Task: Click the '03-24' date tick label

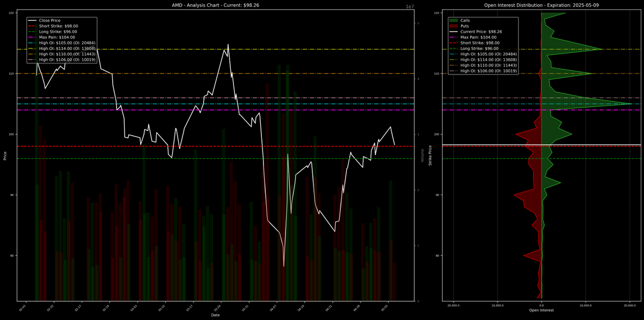Action: click(217, 308)
